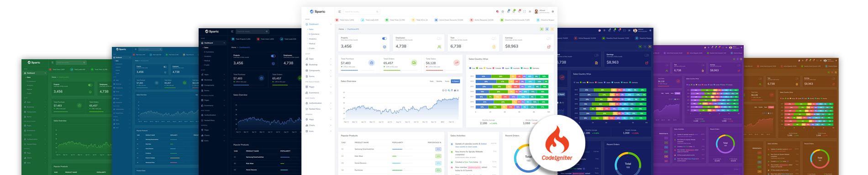
Task: Click the Yearly option in Sales Overview
Action: tap(447, 81)
